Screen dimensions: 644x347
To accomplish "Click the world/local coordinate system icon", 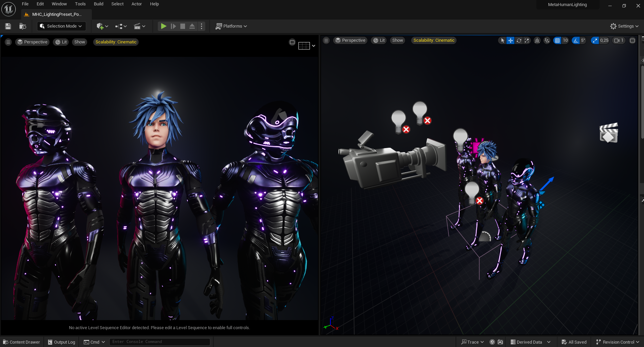I will [x=537, y=40].
